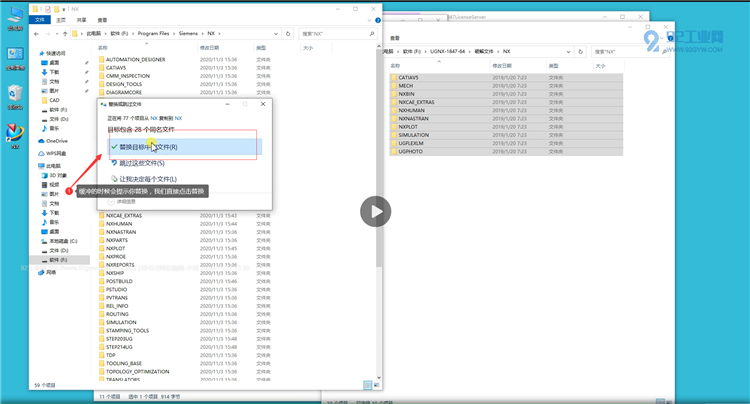Choose the replace files in destination option

coord(185,147)
